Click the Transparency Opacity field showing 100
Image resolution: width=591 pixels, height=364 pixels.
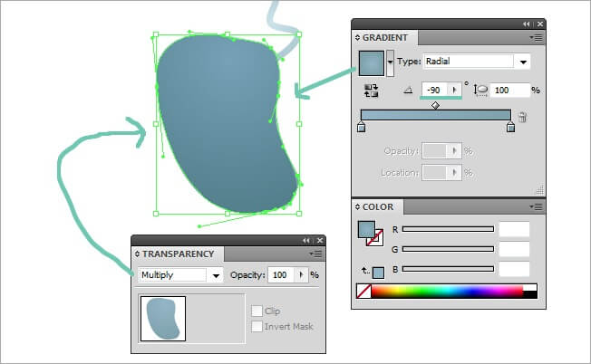(x=281, y=275)
